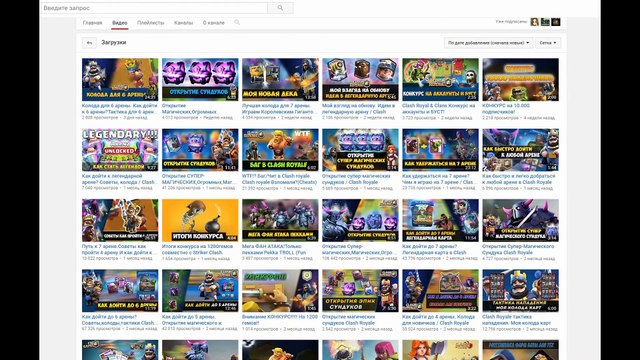The image size is (640, 360).
Task: Open the БАГ В CLASH ROYALE thumbnail
Action: (280, 150)
